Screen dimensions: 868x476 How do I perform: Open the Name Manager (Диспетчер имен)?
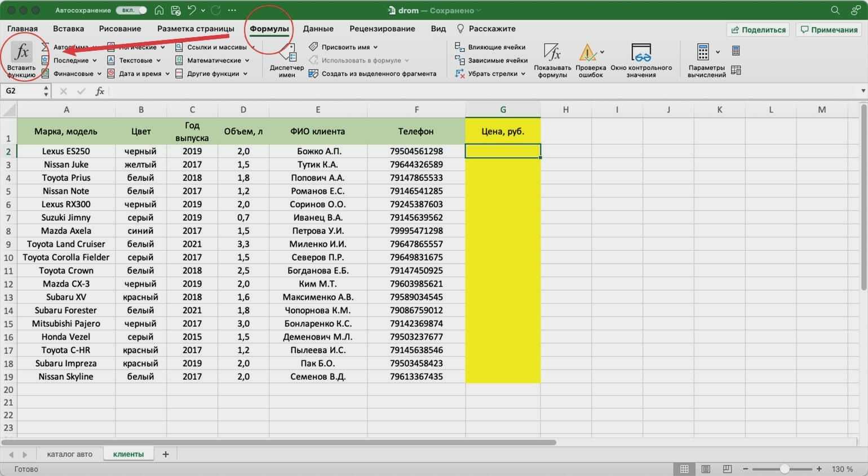(287, 61)
